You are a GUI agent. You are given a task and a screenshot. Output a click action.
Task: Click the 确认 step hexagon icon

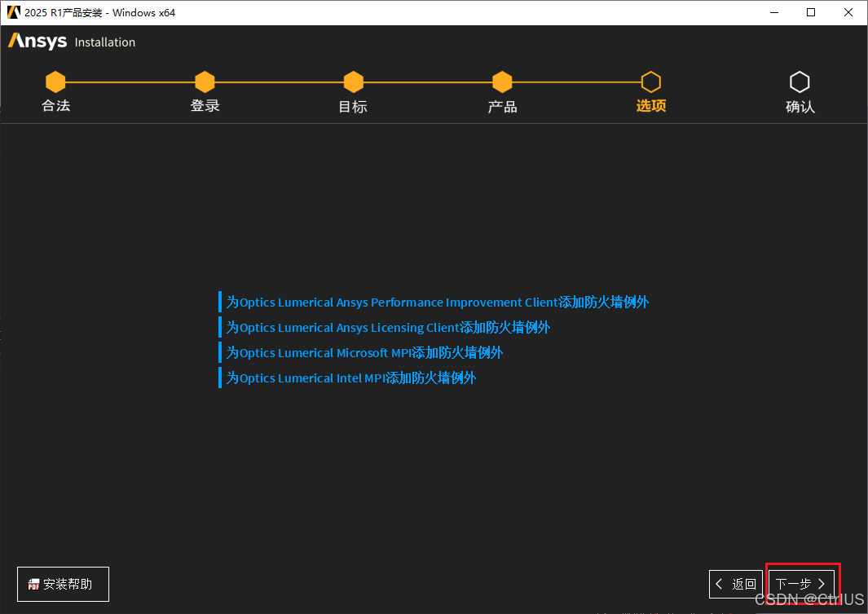[x=800, y=82]
